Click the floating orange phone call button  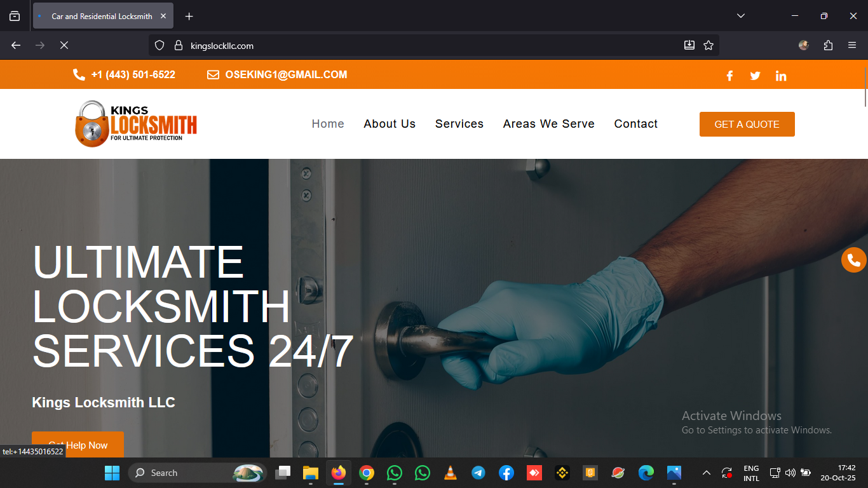tap(853, 260)
